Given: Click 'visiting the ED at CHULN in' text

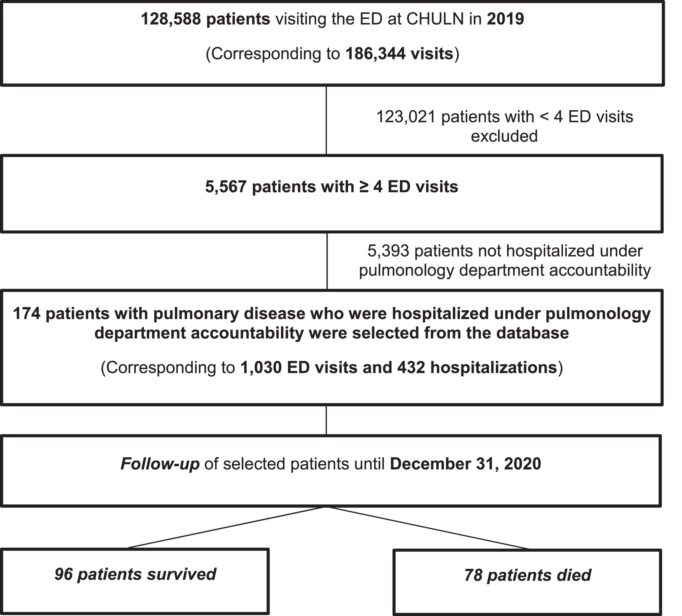Looking at the screenshot, I should (378, 19).
